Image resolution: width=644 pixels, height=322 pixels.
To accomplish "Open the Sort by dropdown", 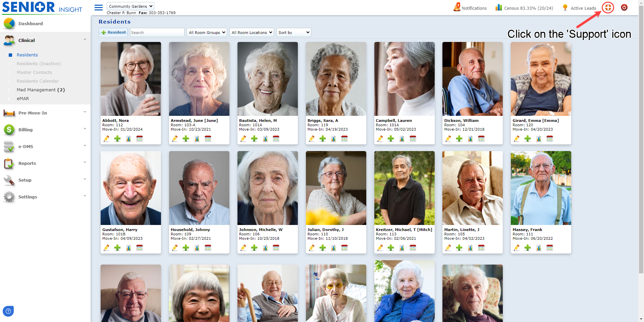I will [294, 32].
